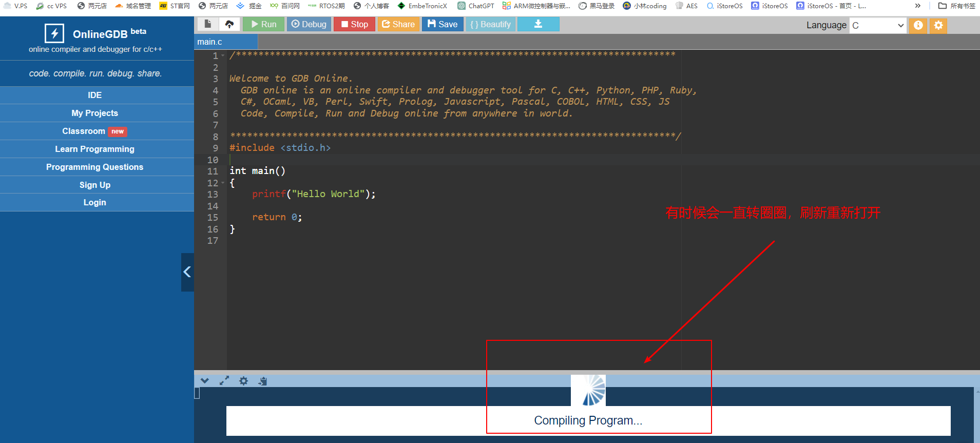Viewport: 980px width, 443px height.
Task: Collapse the console panel with down chevron
Action: [x=205, y=381]
